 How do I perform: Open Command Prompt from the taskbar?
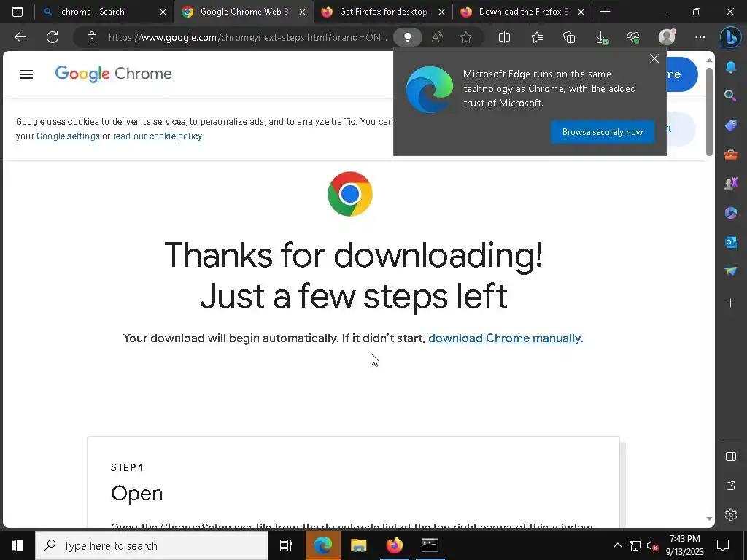430,545
